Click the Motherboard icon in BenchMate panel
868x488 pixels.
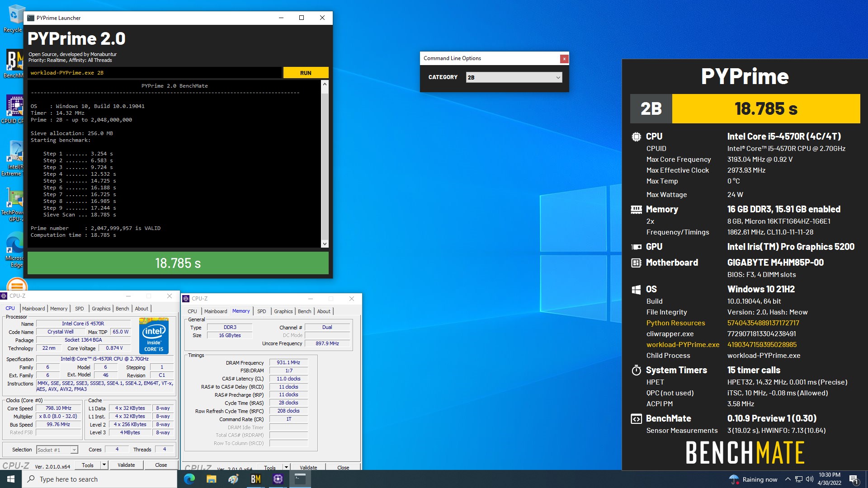636,263
